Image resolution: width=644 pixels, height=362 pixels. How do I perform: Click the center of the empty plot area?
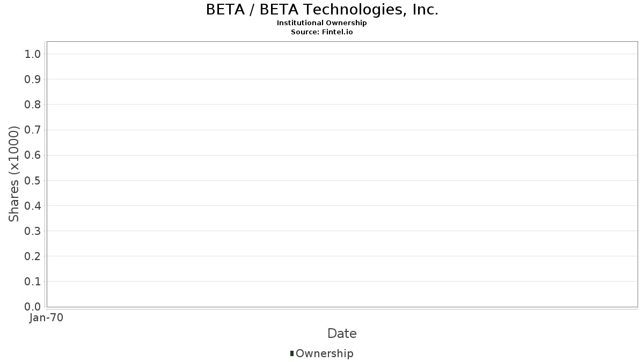point(342,174)
